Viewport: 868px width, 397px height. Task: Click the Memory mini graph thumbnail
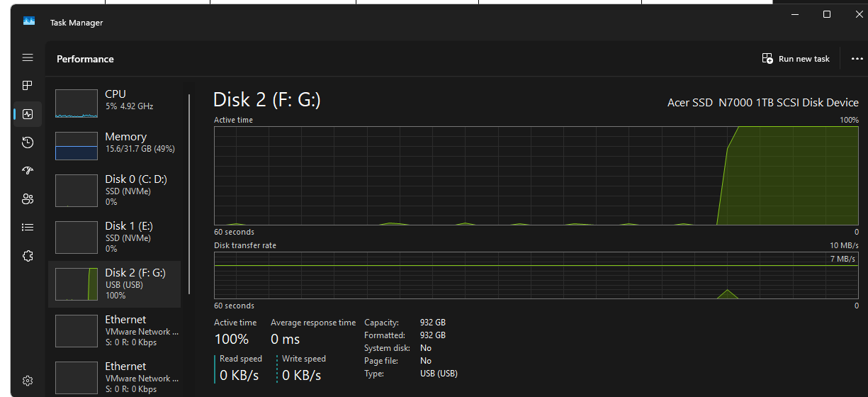(77, 145)
